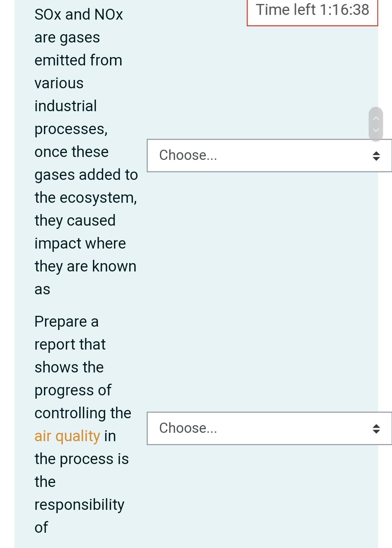Click the down triangle in the SOx dropdown
The image size is (392, 548).
376,158
